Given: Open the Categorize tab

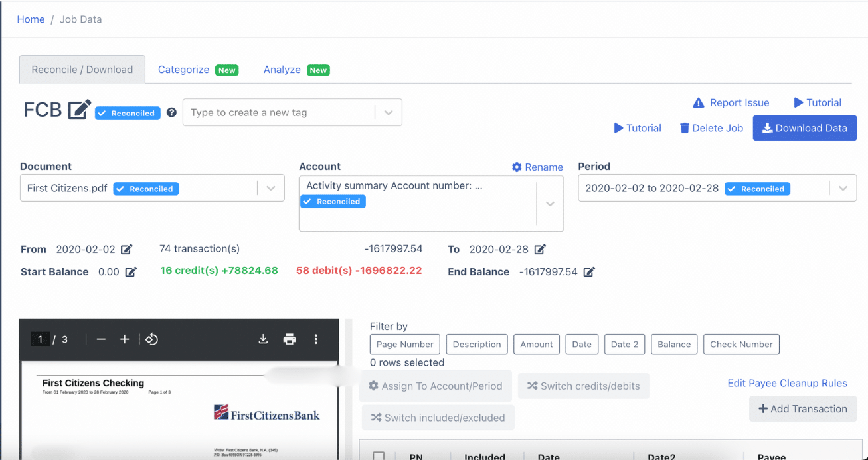Looking at the screenshot, I should pos(198,70).
